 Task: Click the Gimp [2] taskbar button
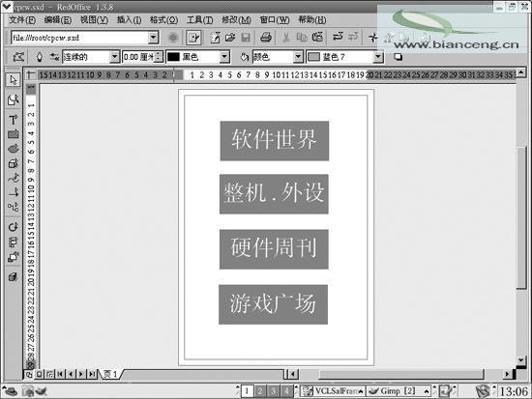click(x=398, y=391)
